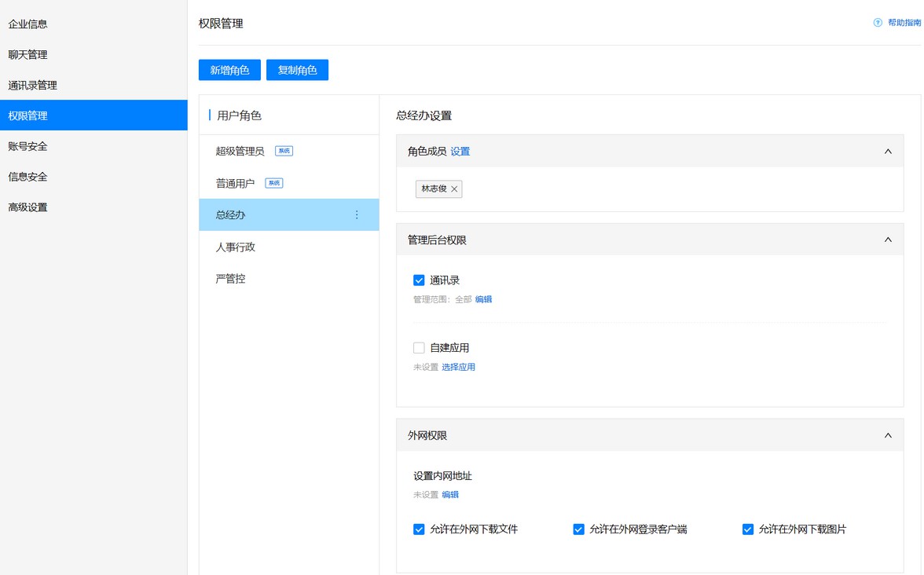
Task: Remove member 林志俊 with the X icon
Action: coord(454,189)
